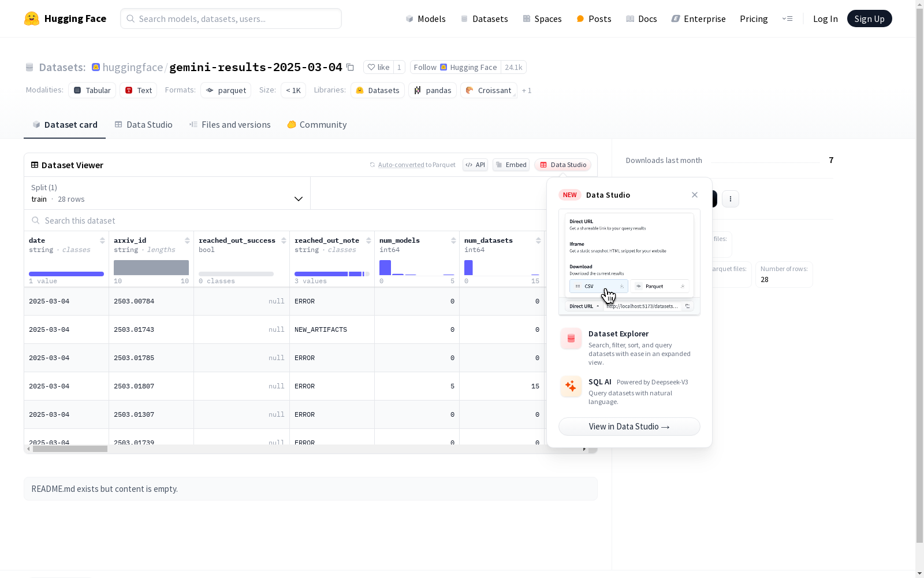Select the Croissant library tag

489,90
